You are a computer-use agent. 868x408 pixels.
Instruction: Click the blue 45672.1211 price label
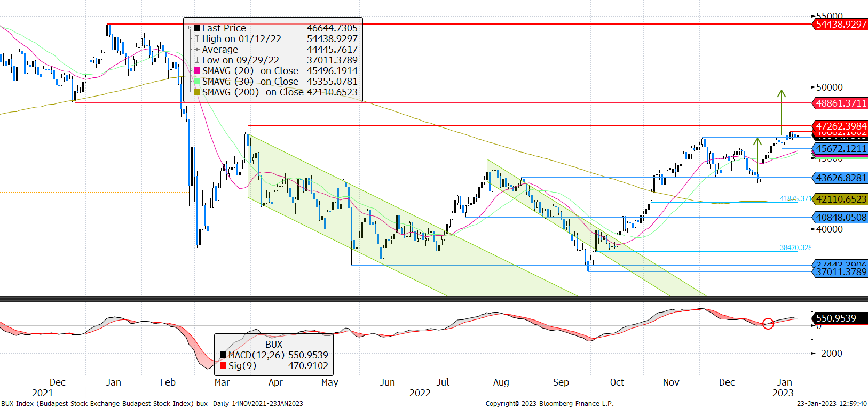pos(841,148)
